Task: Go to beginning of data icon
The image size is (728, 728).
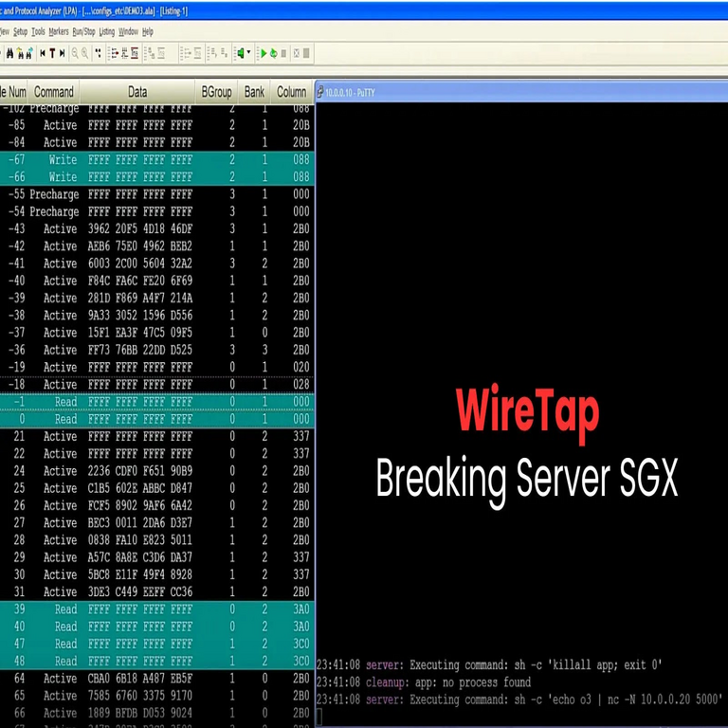Action: [x=42, y=54]
